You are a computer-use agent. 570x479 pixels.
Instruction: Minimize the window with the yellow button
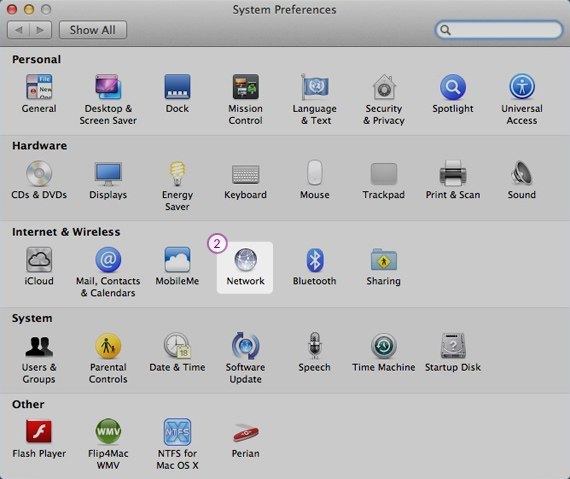(x=29, y=9)
